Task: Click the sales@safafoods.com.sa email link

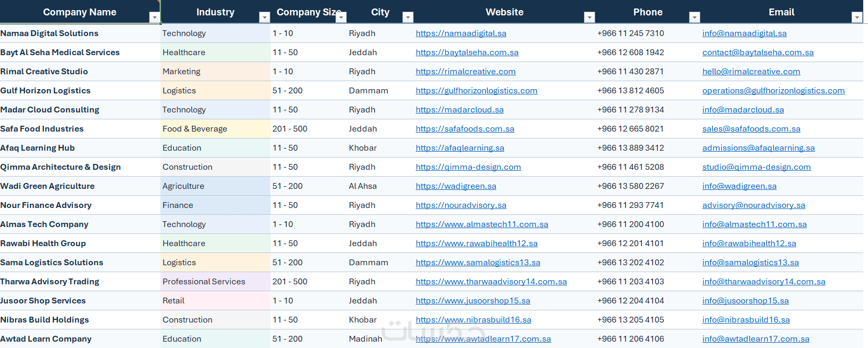Action: 751,129
